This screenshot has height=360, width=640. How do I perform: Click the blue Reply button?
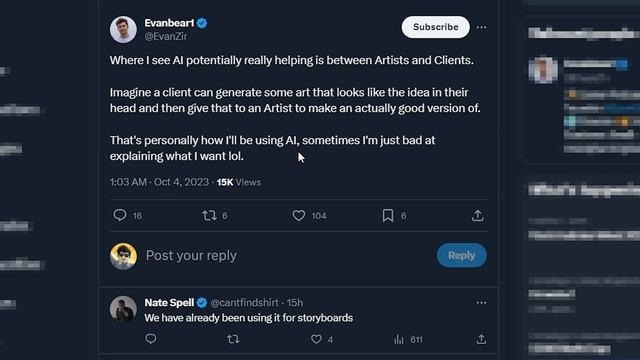click(x=461, y=256)
